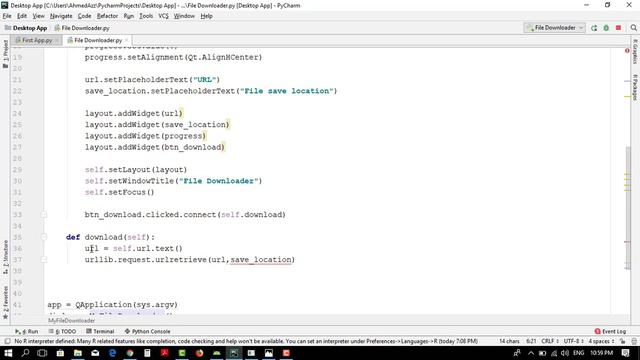This screenshot has width=640, height=360.
Task: Open the R Graphics side panel
Action: 635,51
